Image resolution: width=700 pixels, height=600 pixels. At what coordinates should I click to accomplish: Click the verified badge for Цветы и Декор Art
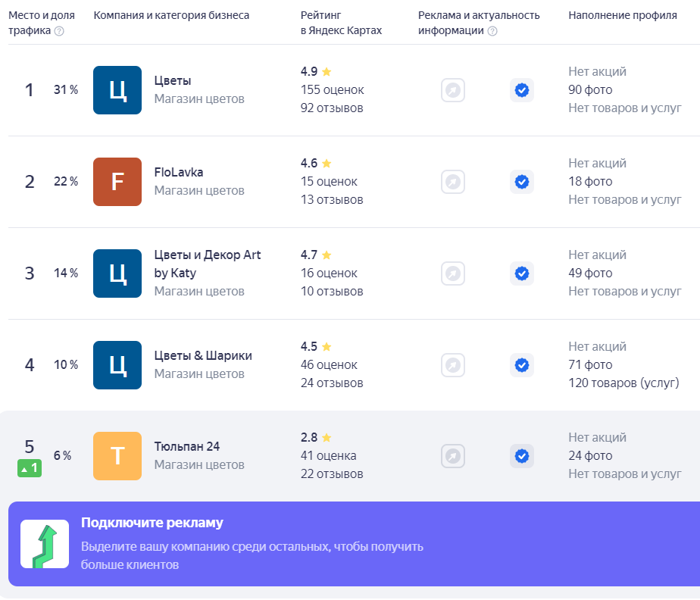522,273
